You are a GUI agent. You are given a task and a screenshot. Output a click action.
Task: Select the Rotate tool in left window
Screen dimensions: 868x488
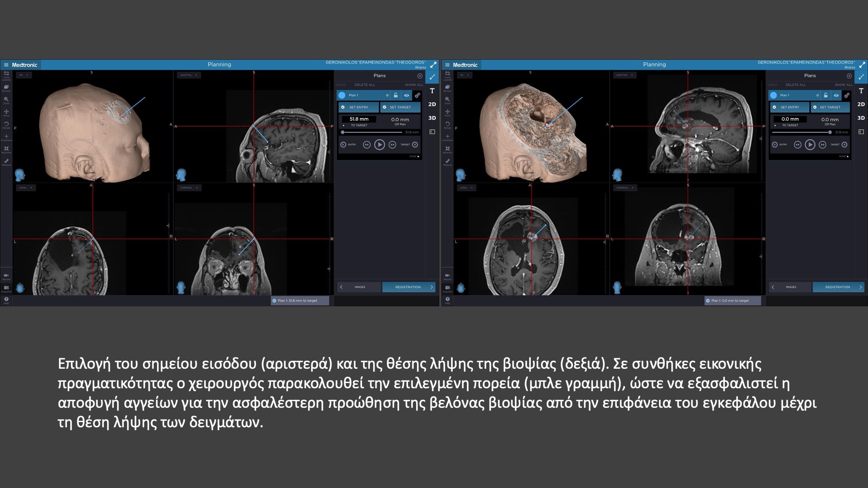6,125
